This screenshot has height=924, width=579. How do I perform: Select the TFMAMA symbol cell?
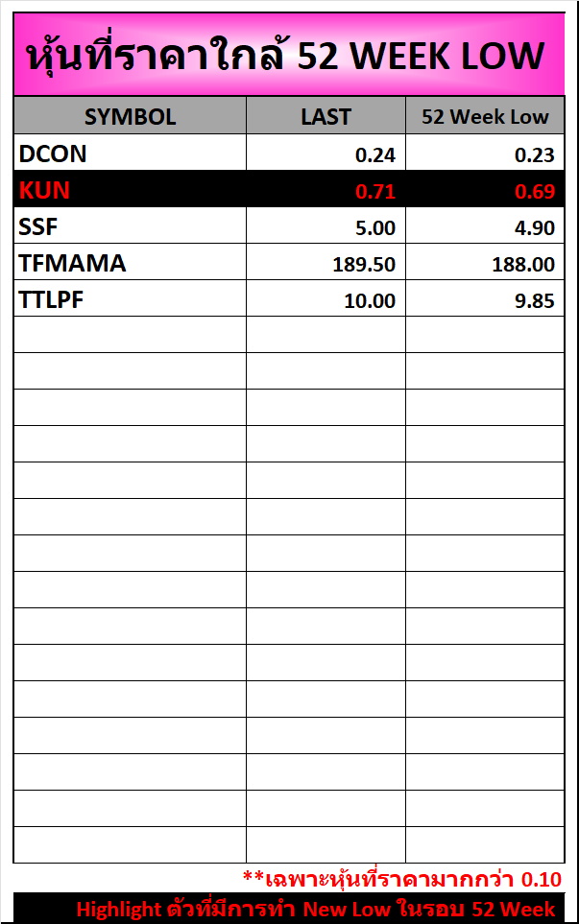72,263
